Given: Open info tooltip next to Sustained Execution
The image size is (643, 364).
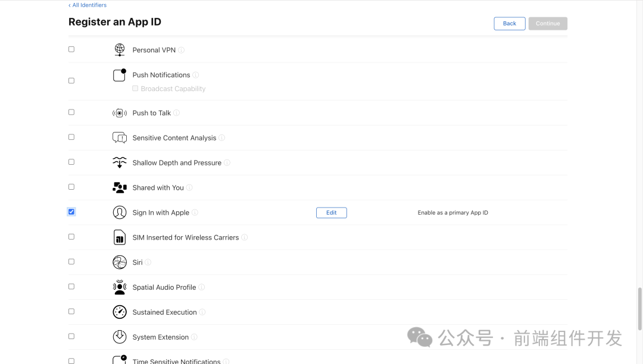Looking at the screenshot, I should click(202, 312).
